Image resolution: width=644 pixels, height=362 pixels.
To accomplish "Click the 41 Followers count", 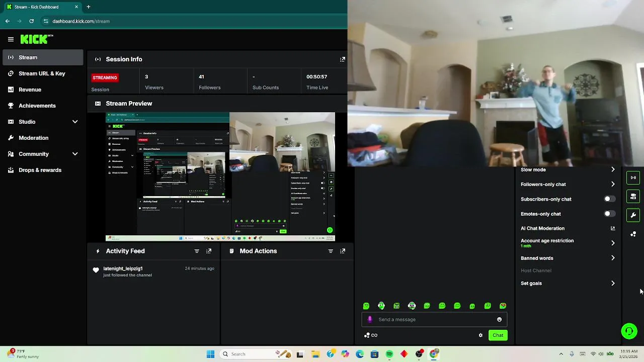I will click(201, 77).
